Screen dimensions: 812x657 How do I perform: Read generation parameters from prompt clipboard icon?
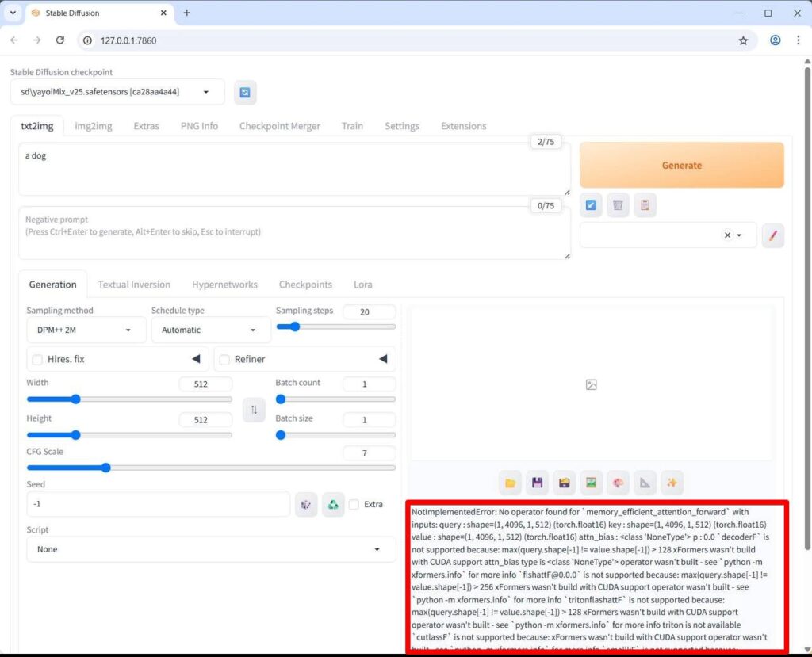(645, 204)
